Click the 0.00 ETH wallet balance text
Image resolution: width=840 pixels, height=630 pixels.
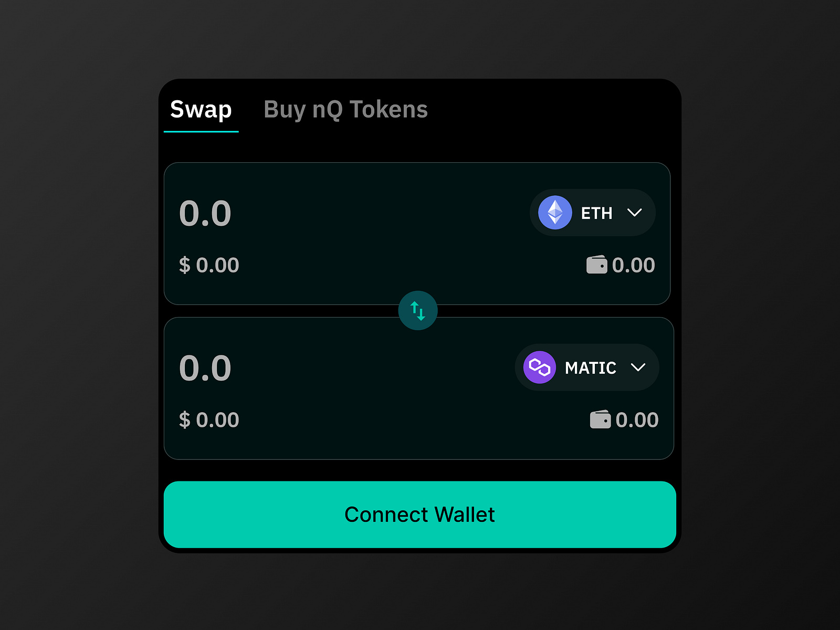pos(634,265)
